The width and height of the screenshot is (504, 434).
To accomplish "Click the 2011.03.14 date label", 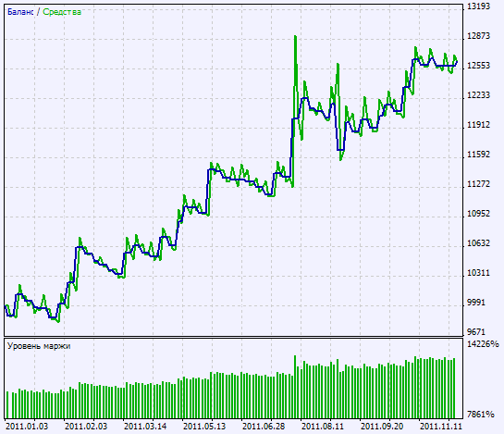I will point(145,427).
